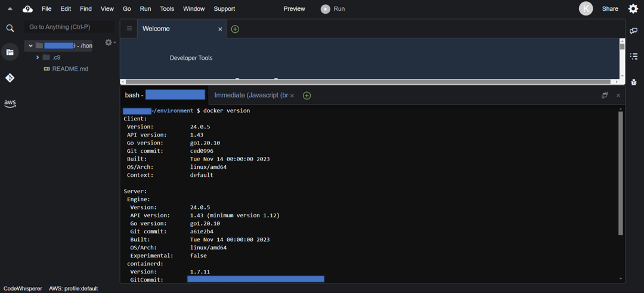The width and height of the screenshot is (644, 293).
Task: Click the Experimental value false
Action: pos(199,255)
